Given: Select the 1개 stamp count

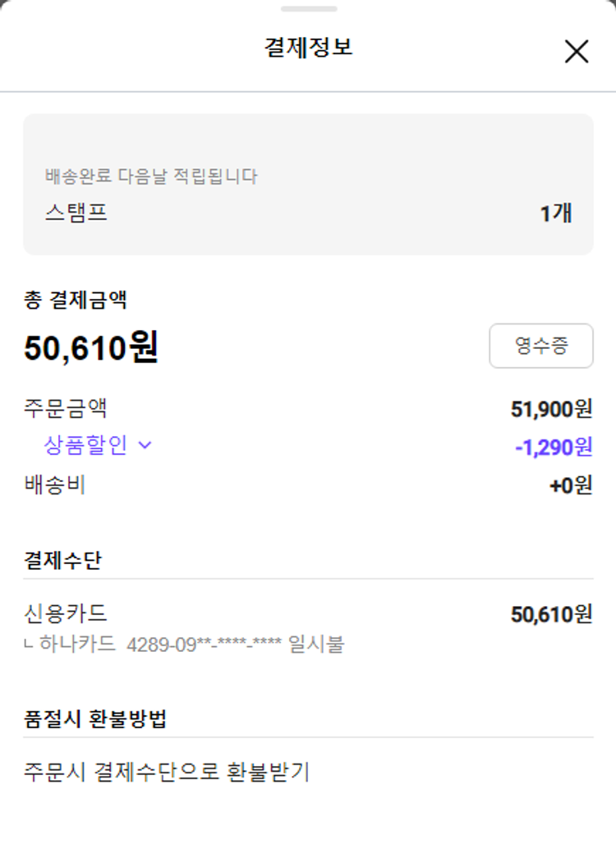Looking at the screenshot, I should pos(555,213).
